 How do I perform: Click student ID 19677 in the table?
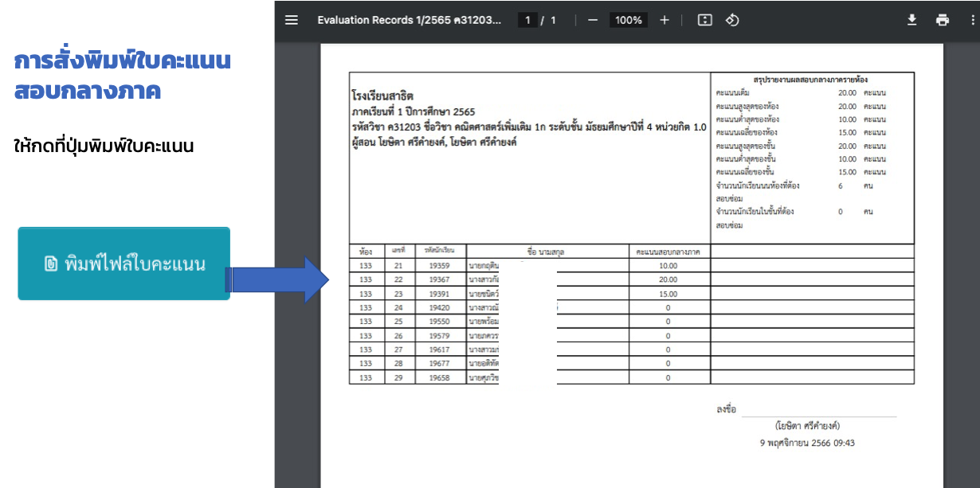coord(440,363)
